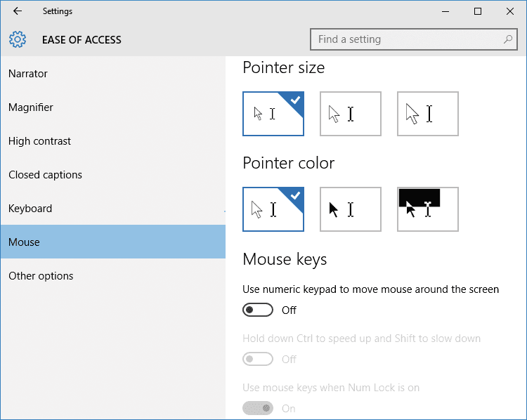
Task: Choose the black pointer color
Action: coord(351,209)
